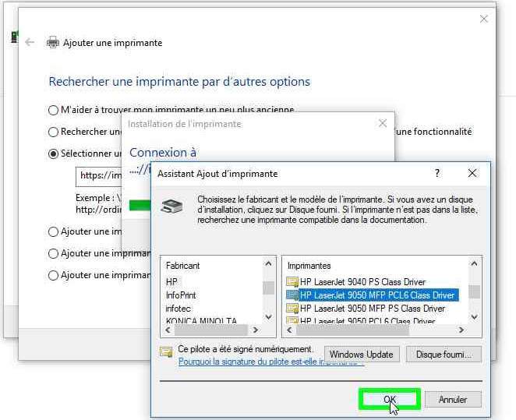Select HP in the Fabricant list

(x=172, y=282)
